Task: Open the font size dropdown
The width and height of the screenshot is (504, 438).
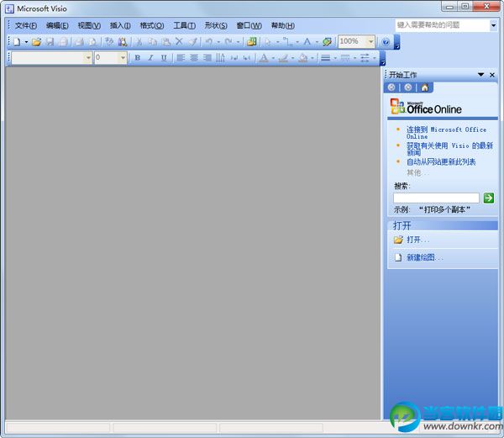Action: 123,58
